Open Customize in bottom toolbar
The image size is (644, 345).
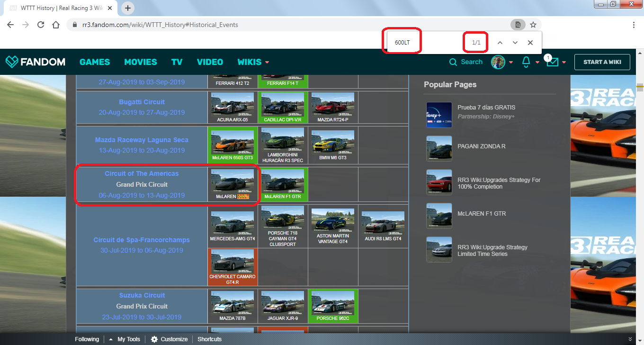pyautogui.click(x=170, y=339)
